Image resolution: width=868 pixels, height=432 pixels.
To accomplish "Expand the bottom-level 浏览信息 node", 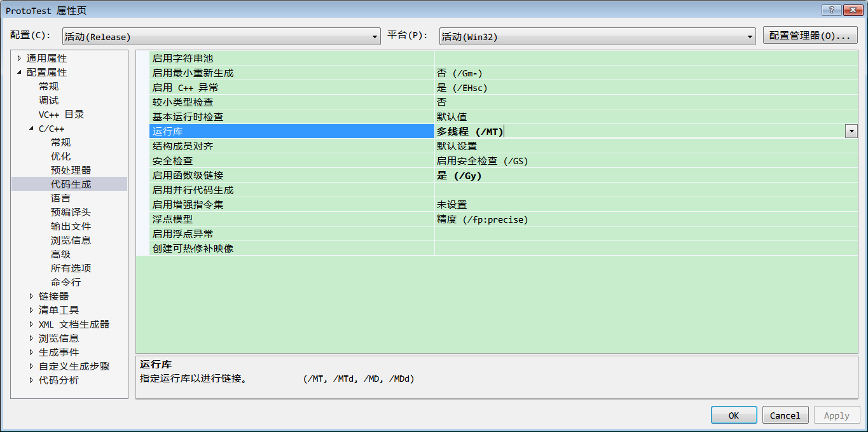I will pyautogui.click(x=32, y=338).
